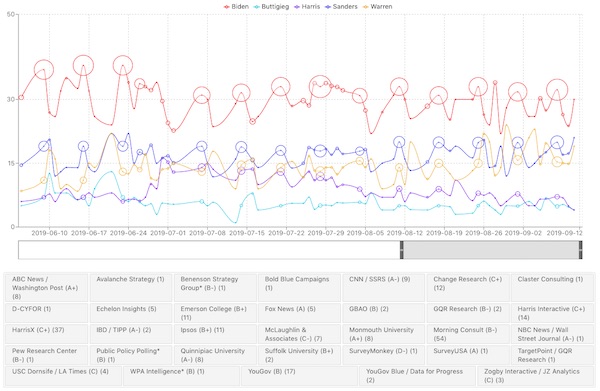Click left handle of the range slider
The image size is (600, 391).
pyautogui.click(x=402, y=250)
